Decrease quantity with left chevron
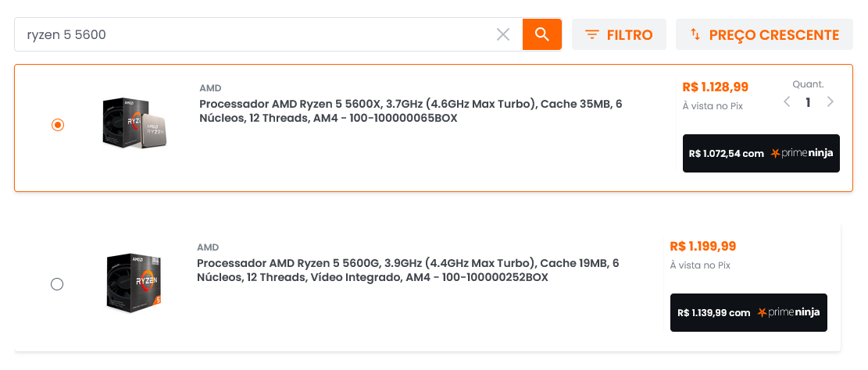The width and height of the screenshot is (868, 370). (x=788, y=101)
